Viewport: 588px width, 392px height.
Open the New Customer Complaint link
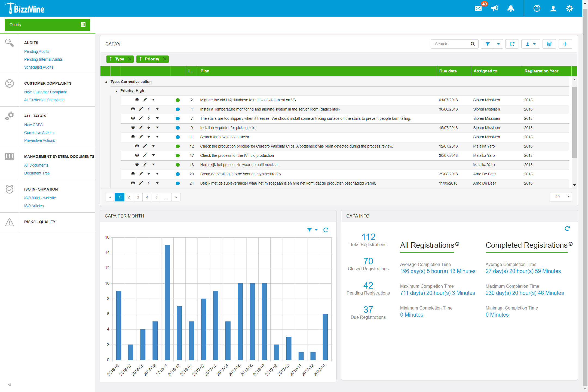tap(45, 92)
